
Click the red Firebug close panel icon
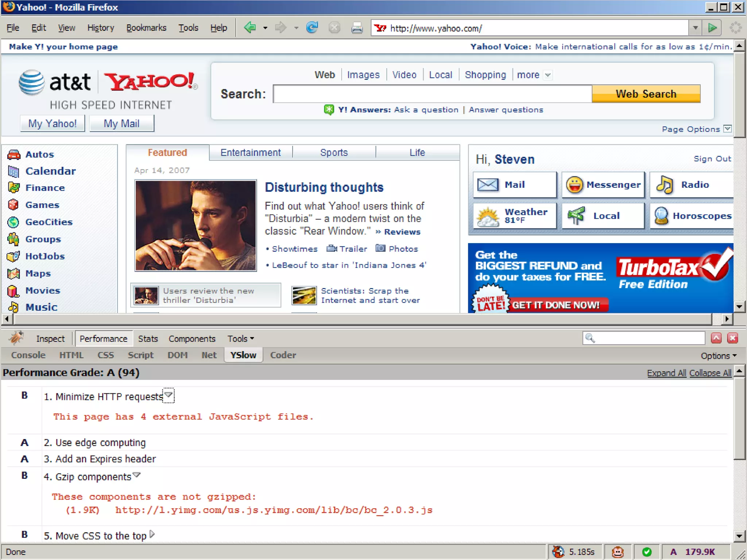[x=732, y=338]
